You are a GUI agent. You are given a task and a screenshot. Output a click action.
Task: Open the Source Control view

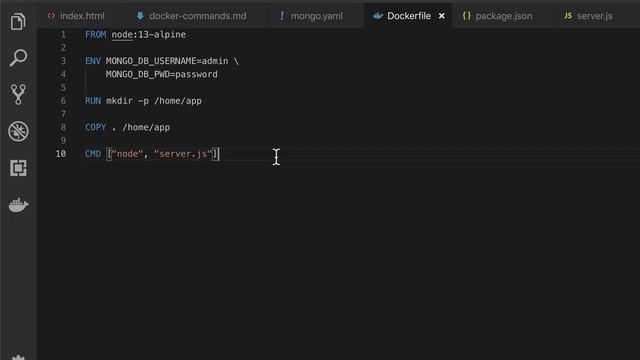click(x=18, y=95)
